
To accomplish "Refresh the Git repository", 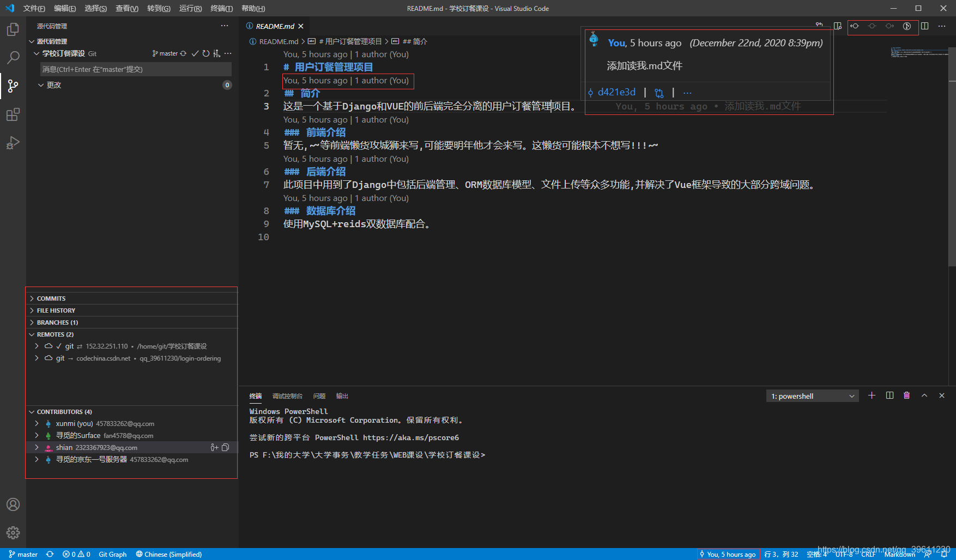I will (x=205, y=53).
